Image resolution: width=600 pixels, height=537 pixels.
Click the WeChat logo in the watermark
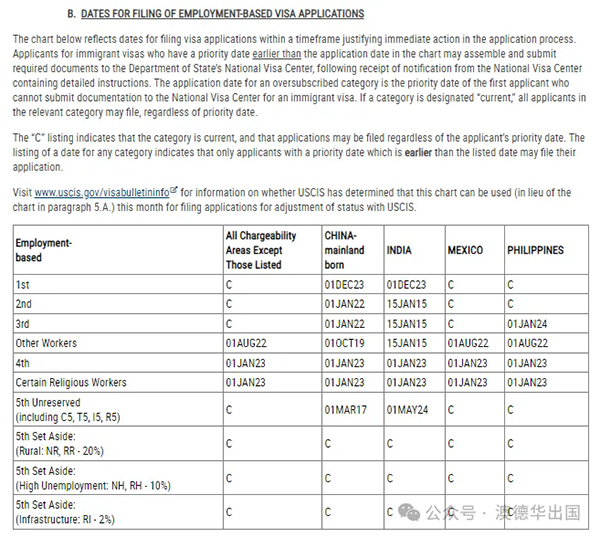[409, 512]
